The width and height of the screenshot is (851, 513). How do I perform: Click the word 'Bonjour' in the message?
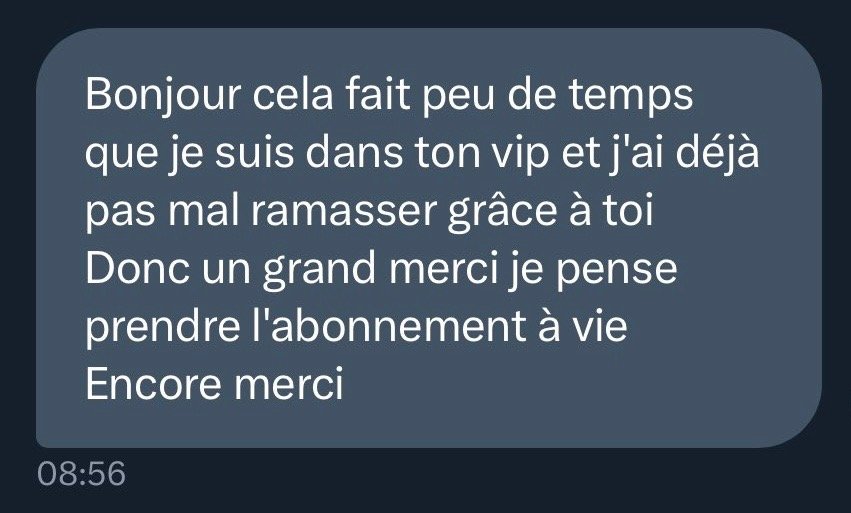pyautogui.click(x=163, y=96)
